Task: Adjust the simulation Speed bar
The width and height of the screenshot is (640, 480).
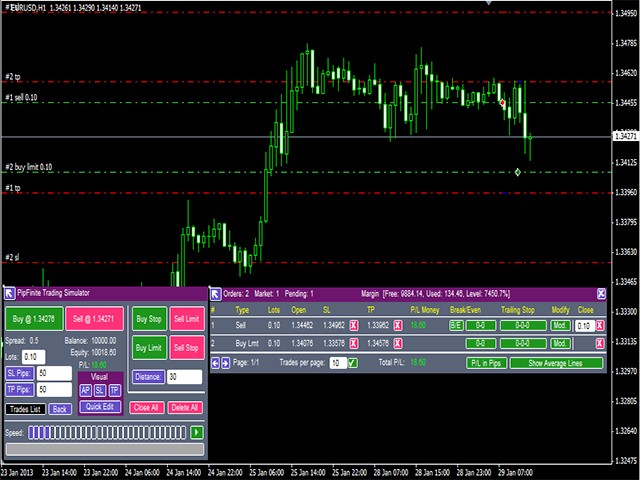Action: (x=107, y=432)
